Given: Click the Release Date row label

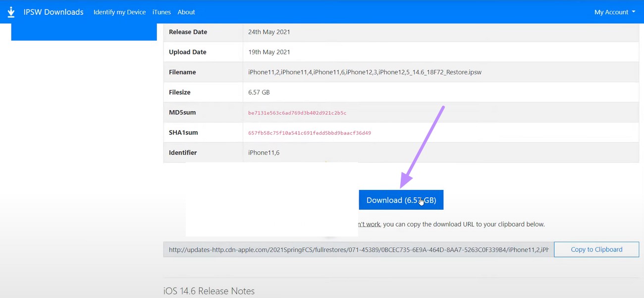Looking at the screenshot, I should pyautogui.click(x=188, y=32).
